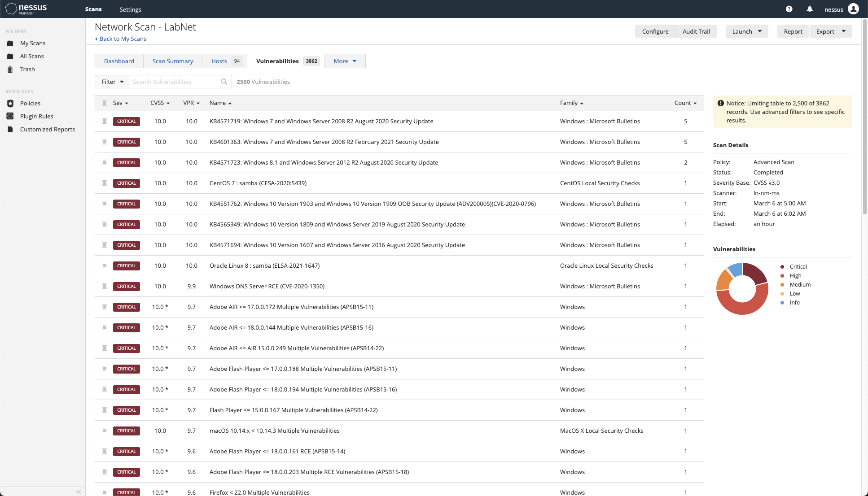Go back to My Scans link
The width and height of the screenshot is (868, 496).
(121, 39)
